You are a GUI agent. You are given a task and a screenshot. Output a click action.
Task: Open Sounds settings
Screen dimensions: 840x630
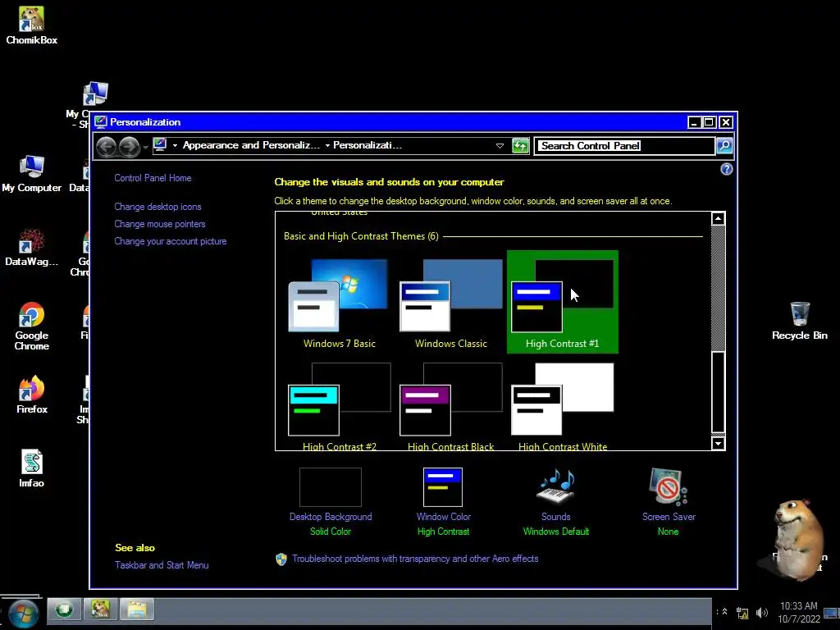555,502
